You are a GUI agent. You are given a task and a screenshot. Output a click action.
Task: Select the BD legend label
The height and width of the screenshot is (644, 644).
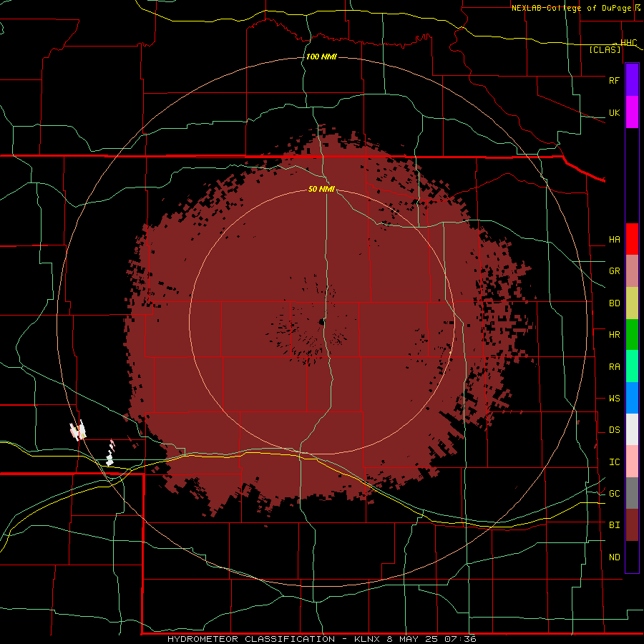pyautogui.click(x=614, y=303)
